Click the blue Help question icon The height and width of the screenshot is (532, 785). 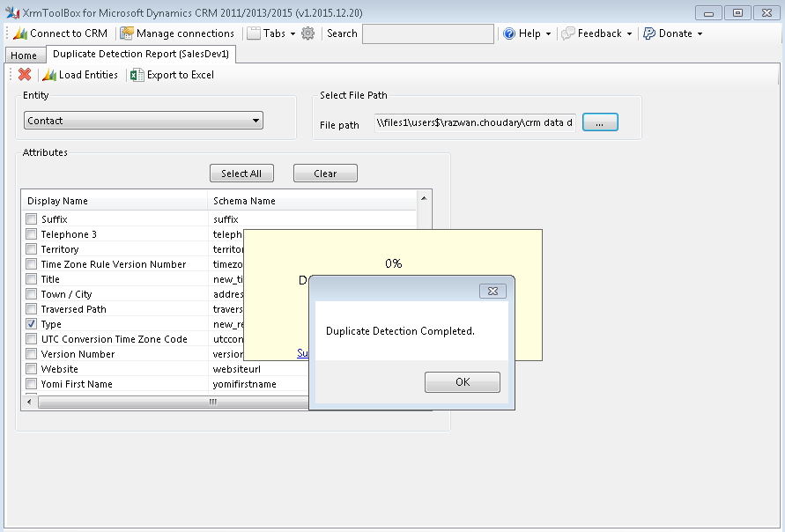(x=509, y=33)
